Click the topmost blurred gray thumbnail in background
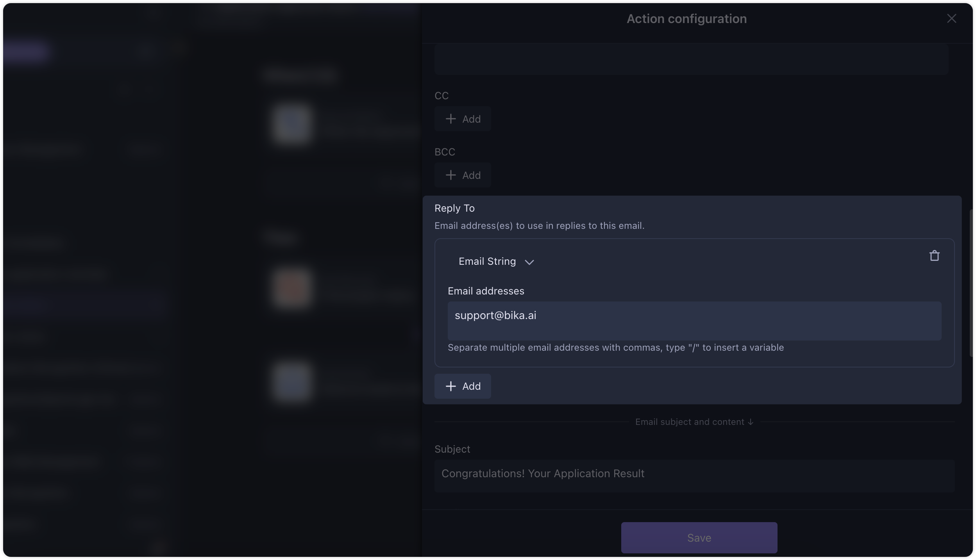This screenshot has width=976, height=560. (x=292, y=124)
